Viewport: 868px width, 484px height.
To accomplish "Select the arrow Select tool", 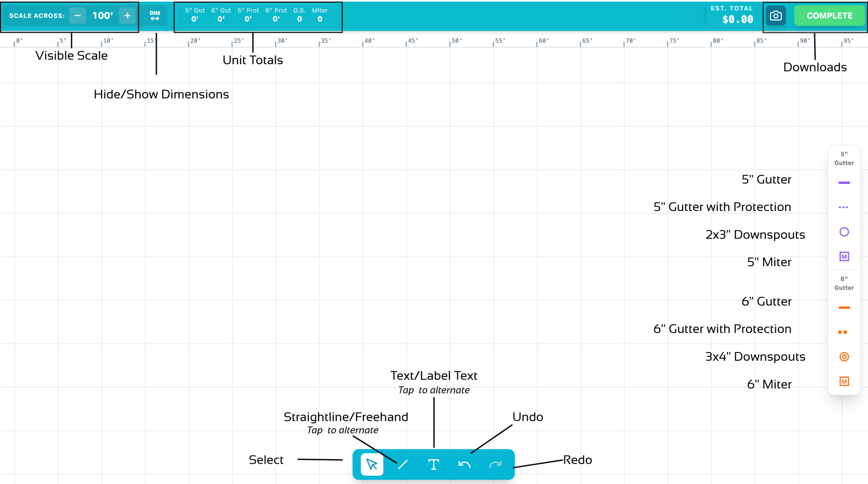I will [x=372, y=464].
